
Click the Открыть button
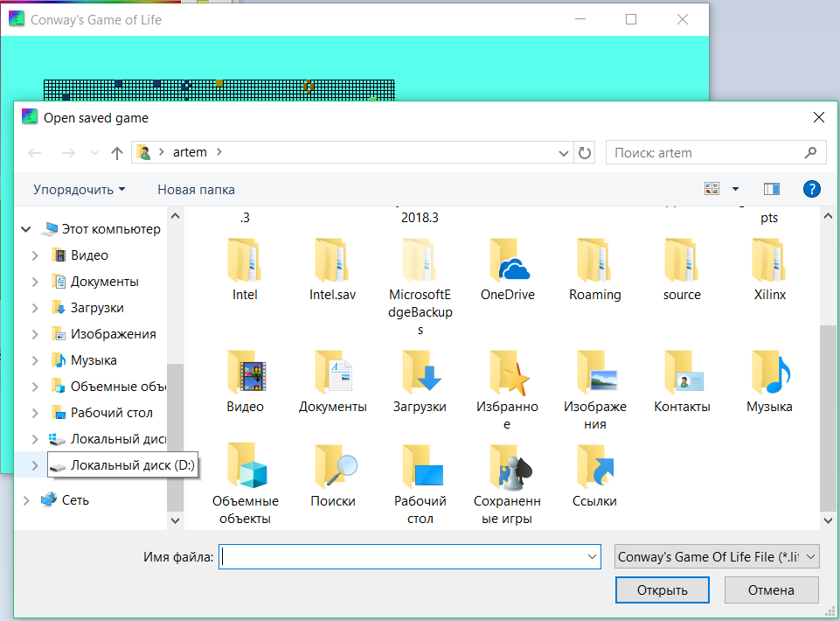point(663,590)
